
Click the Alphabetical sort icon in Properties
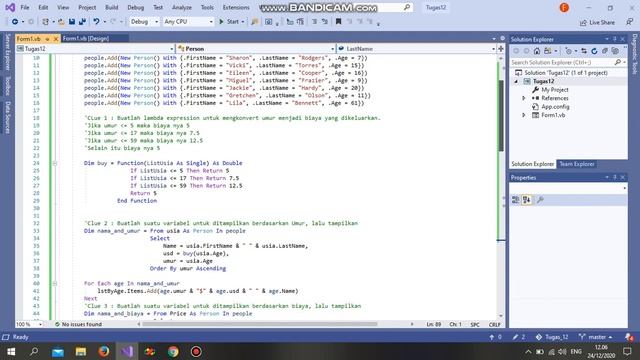coord(527,200)
